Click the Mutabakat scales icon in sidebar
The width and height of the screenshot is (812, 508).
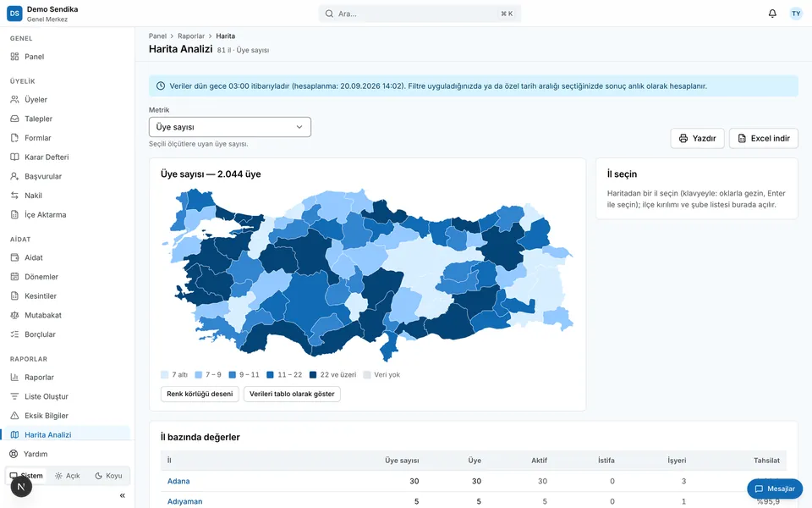[14, 315]
